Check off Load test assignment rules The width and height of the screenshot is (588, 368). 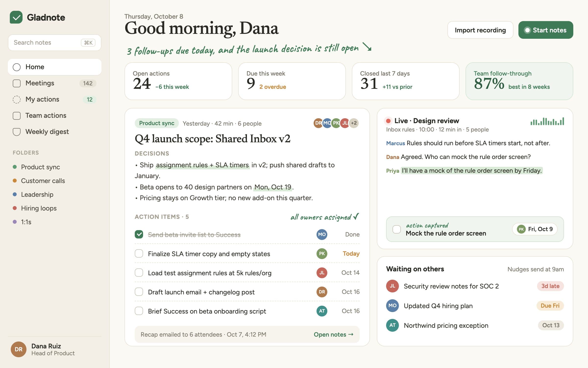[x=139, y=273]
